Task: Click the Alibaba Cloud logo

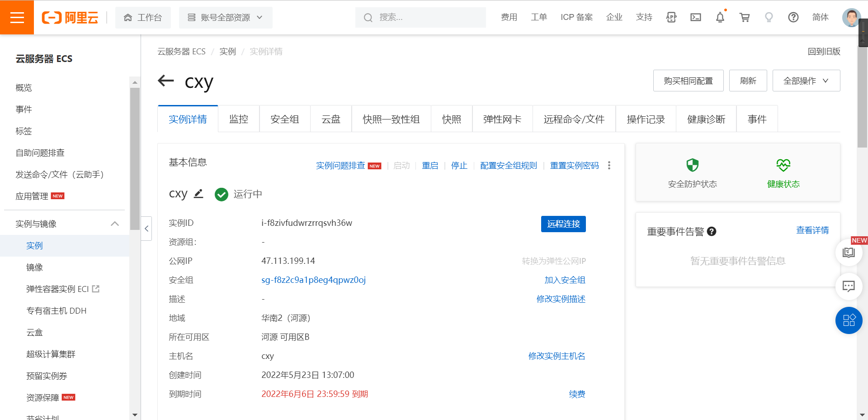Action: (x=70, y=18)
